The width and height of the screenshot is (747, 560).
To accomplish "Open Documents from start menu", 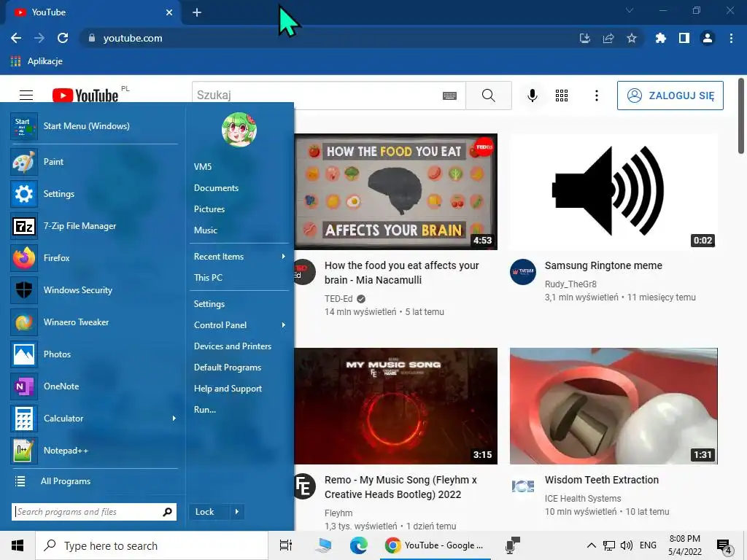I will (x=216, y=188).
